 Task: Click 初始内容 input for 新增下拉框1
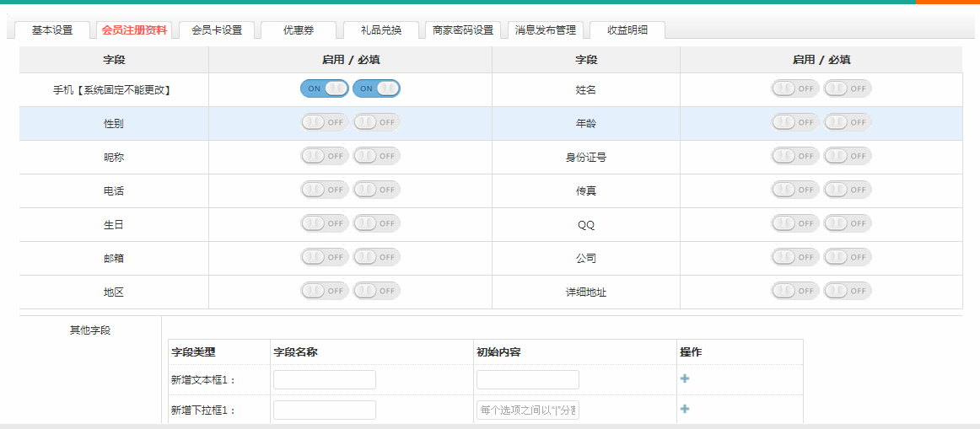528,410
